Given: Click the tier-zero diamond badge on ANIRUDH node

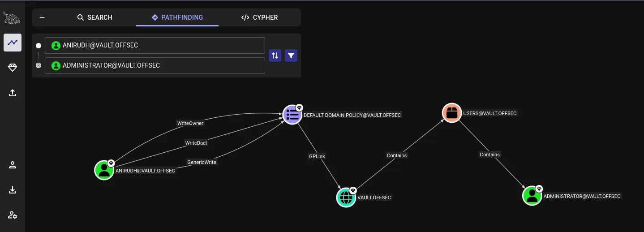Looking at the screenshot, I should (111, 163).
